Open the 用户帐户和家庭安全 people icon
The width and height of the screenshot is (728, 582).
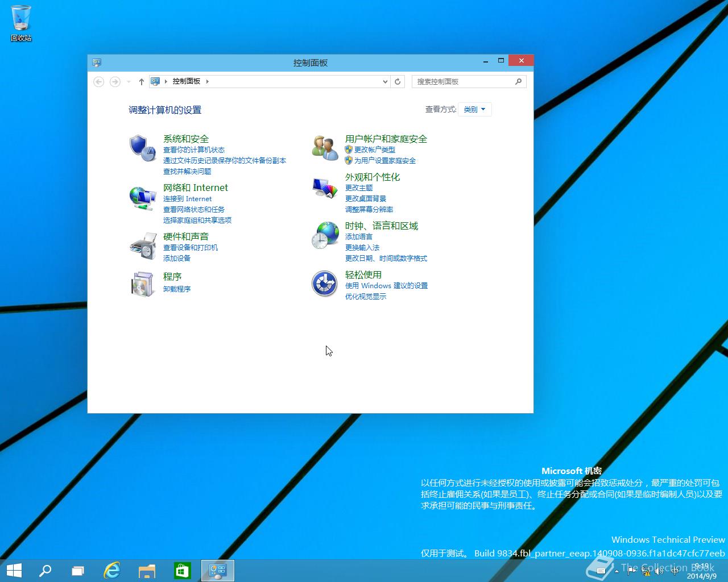point(325,148)
